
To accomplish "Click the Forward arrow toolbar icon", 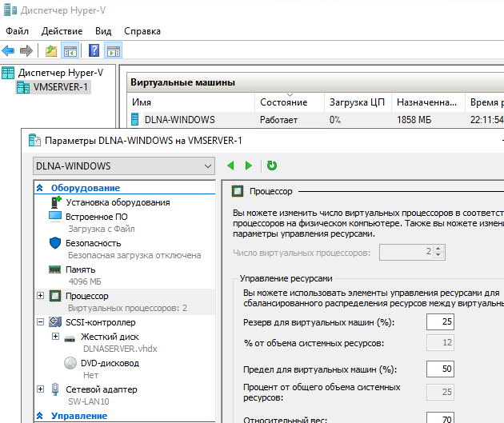I will (x=26, y=50).
